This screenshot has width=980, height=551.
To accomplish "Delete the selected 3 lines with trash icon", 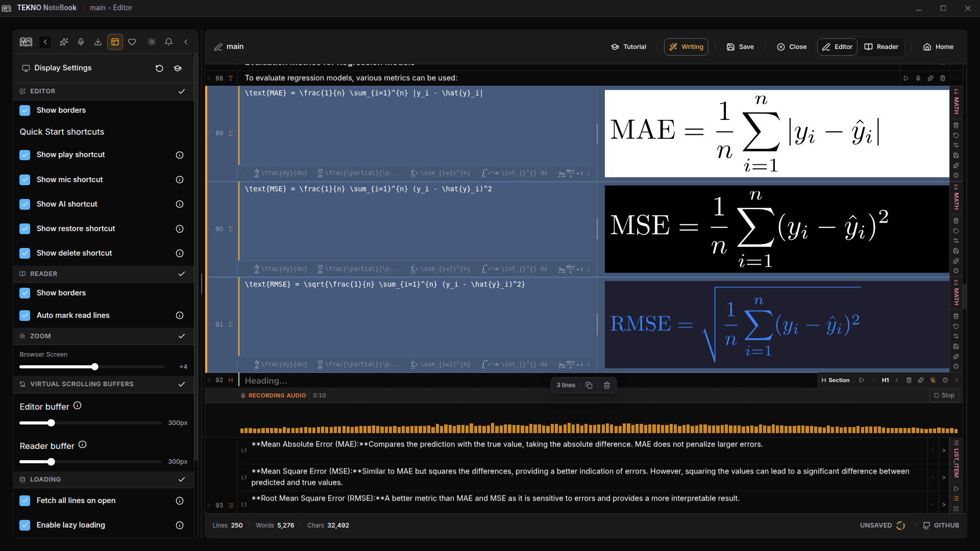I will (x=607, y=385).
